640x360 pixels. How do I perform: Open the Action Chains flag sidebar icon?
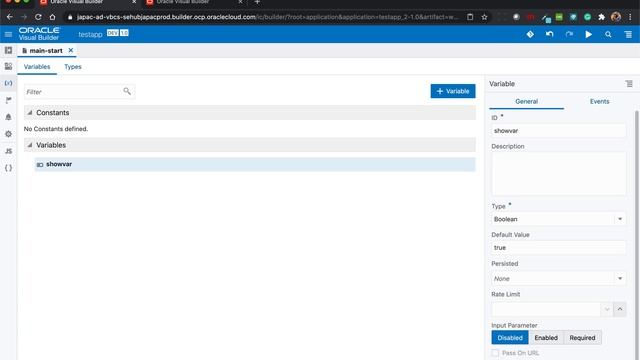[8, 100]
